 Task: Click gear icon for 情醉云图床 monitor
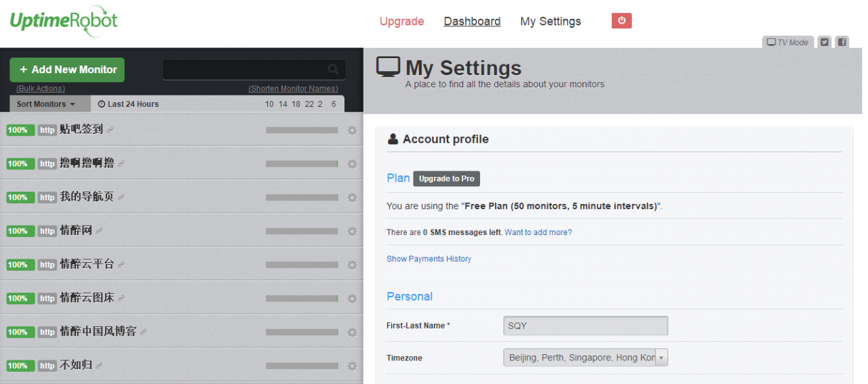352,299
